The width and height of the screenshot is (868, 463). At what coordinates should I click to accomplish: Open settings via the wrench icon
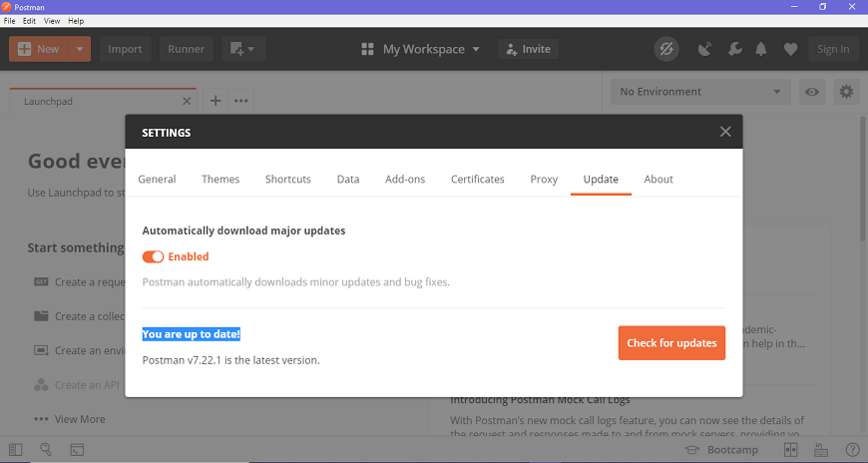734,49
